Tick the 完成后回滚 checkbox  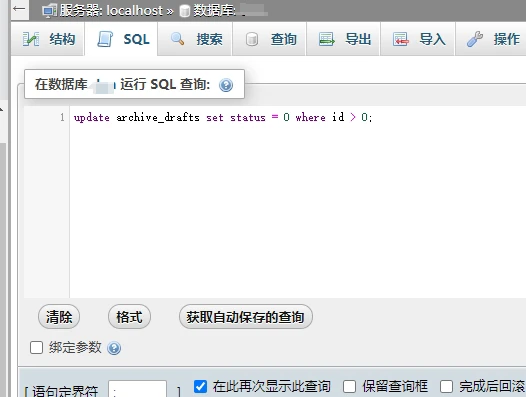tap(446, 386)
